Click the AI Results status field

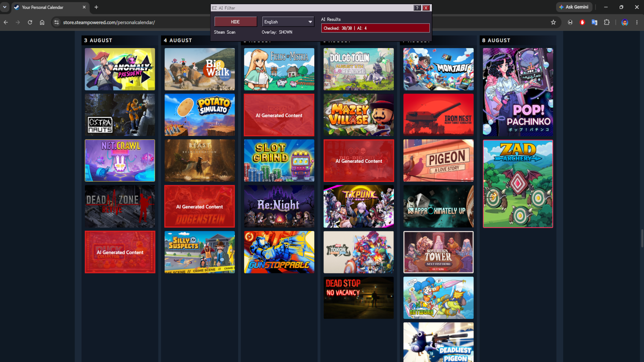(375, 28)
